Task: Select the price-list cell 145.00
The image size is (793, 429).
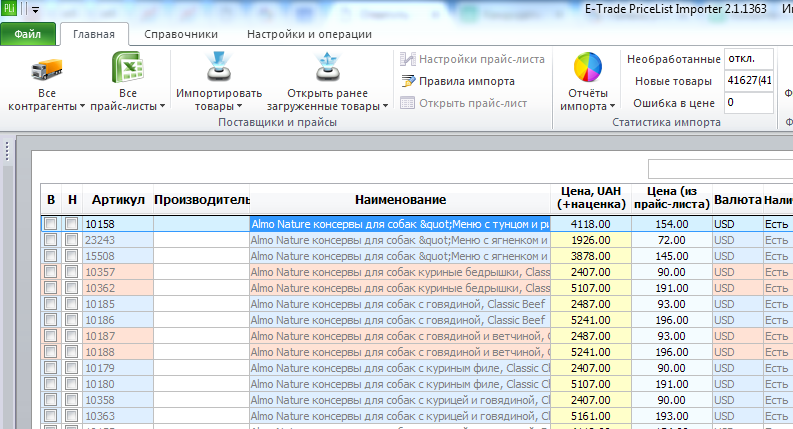Action: pos(672,255)
